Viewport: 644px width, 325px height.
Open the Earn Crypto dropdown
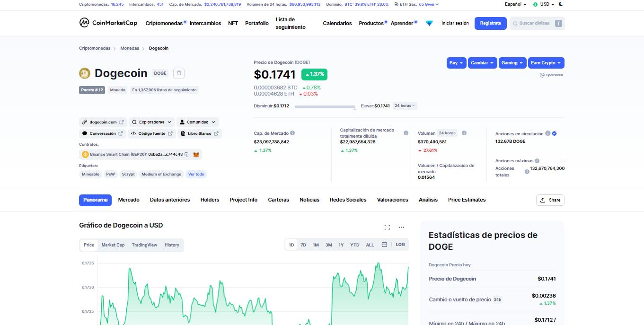(546, 63)
